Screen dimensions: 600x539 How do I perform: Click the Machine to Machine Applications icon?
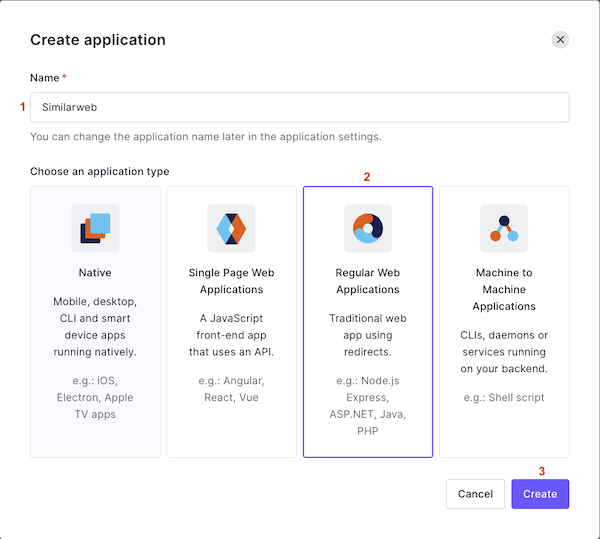click(503, 228)
